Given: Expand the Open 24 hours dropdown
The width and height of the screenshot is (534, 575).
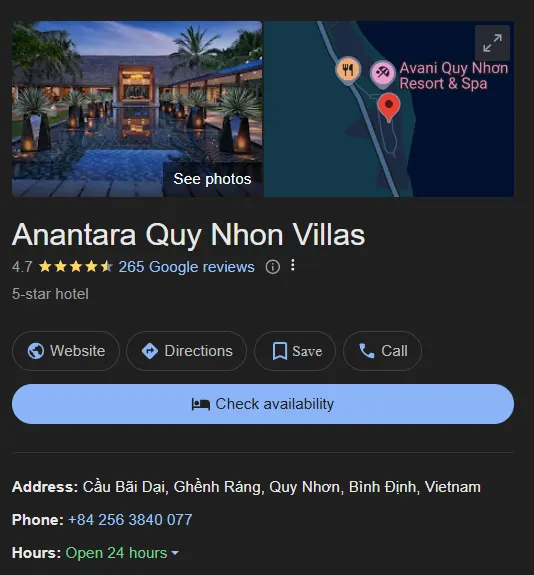Looking at the screenshot, I should (122, 553).
